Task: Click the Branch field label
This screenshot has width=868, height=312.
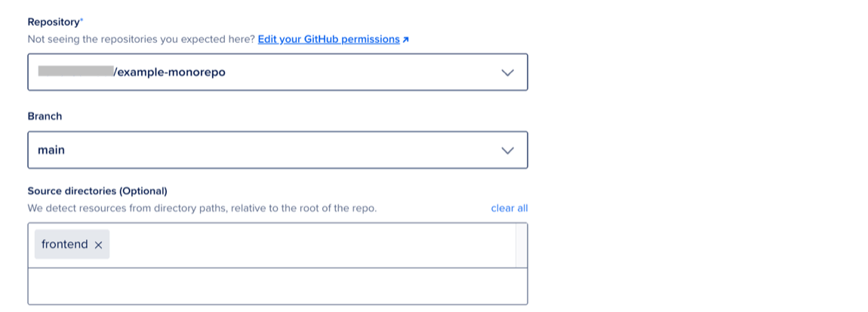Action: pos(45,116)
